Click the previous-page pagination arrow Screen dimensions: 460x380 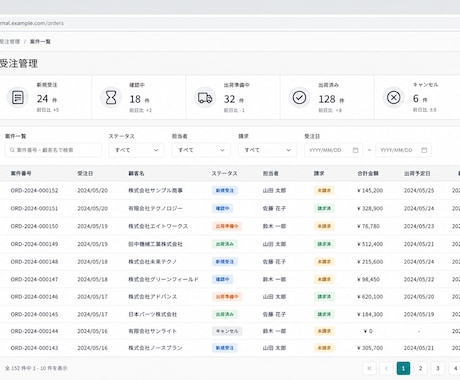click(x=386, y=368)
